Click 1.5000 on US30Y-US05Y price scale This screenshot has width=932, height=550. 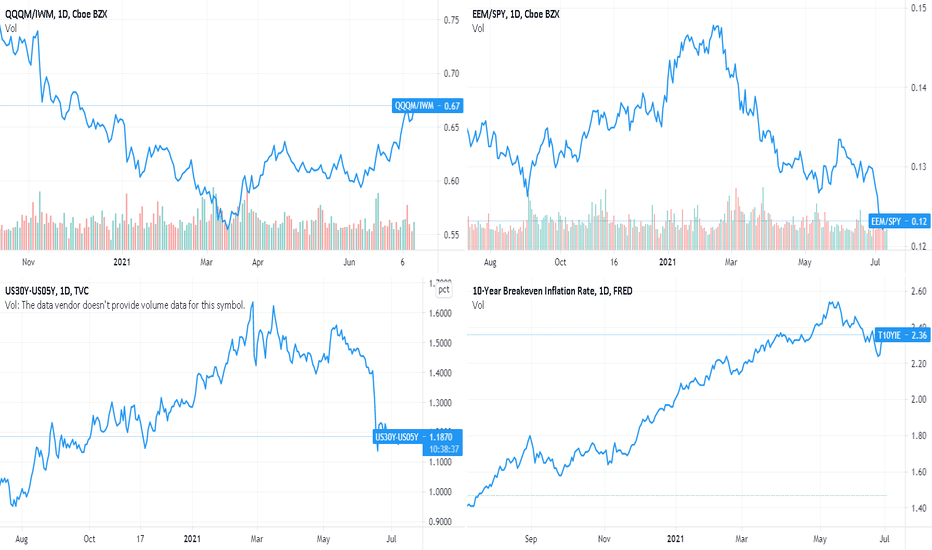point(440,342)
